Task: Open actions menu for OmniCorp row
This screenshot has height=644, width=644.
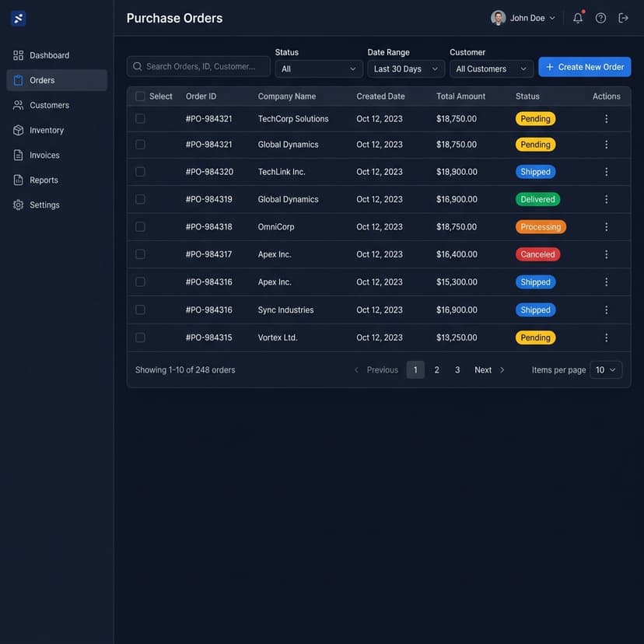Action: point(606,226)
